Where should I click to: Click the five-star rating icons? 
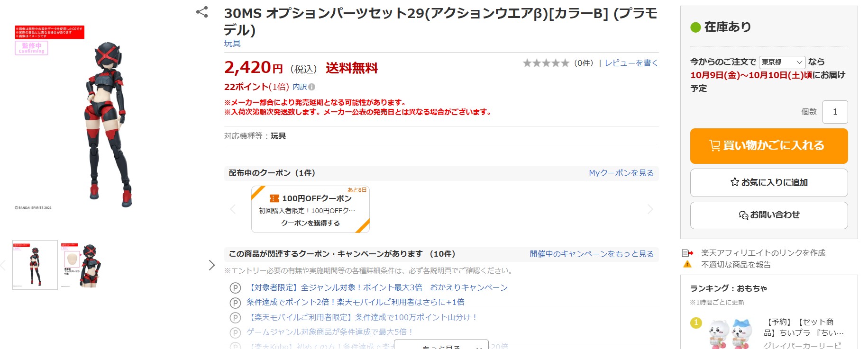coord(546,63)
